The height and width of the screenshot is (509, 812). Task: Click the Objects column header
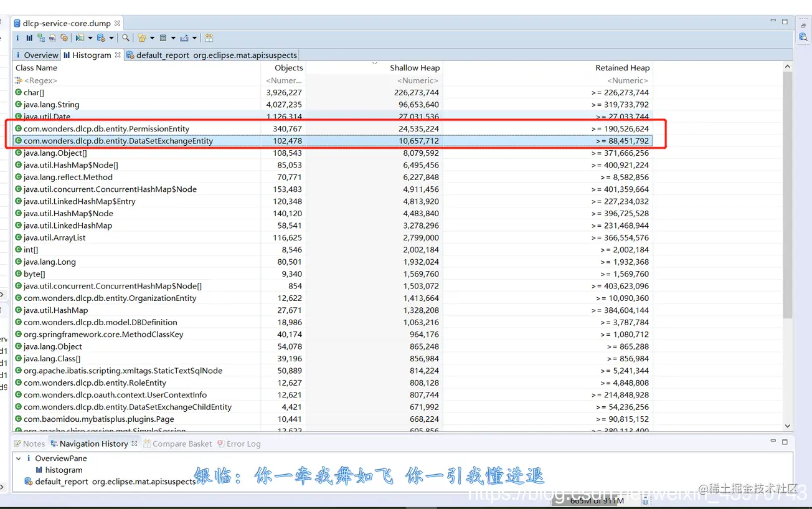tap(288, 68)
